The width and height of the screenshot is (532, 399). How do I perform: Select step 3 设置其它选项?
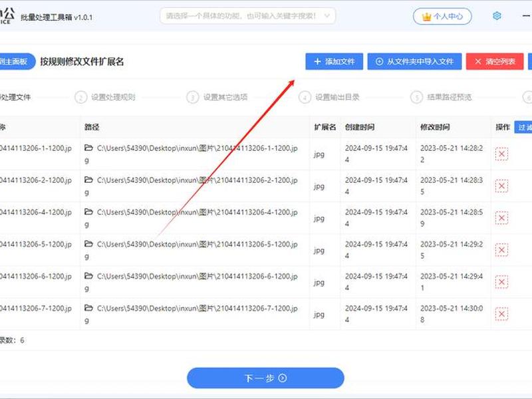(217, 97)
